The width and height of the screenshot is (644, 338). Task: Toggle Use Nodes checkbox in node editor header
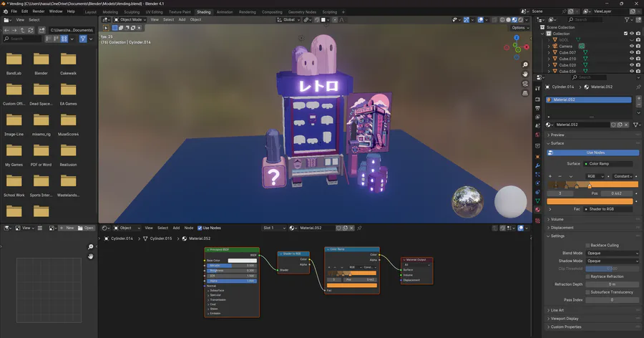click(x=200, y=228)
